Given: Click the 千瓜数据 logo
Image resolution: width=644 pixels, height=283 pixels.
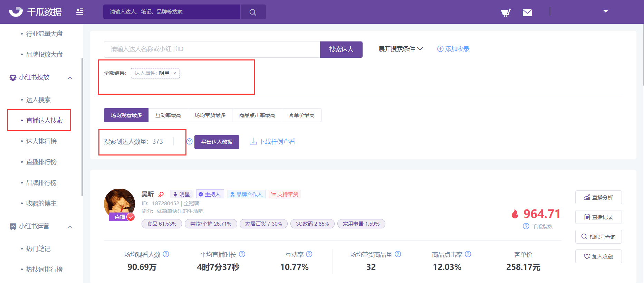Looking at the screenshot, I should [35, 12].
